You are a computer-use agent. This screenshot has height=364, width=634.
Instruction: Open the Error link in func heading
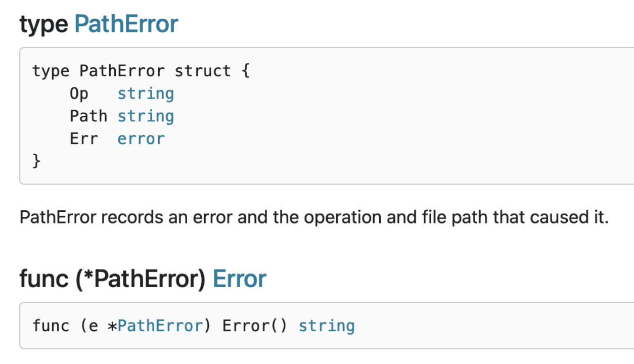[x=239, y=279]
